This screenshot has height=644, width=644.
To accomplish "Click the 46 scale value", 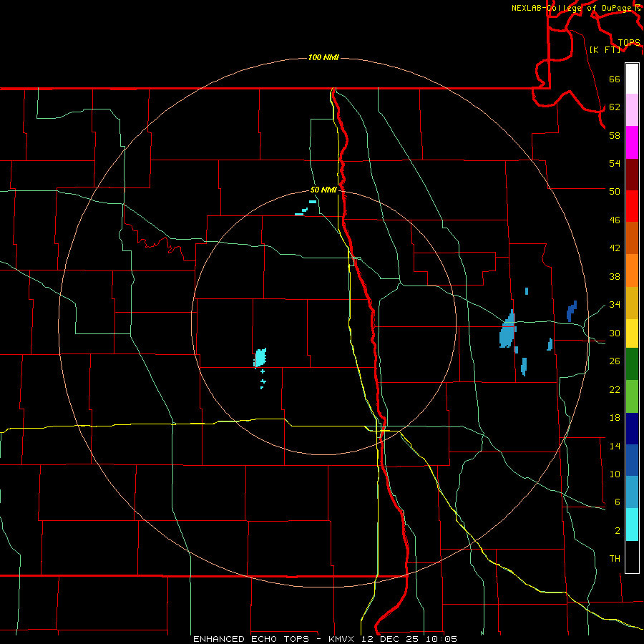I will [615, 220].
